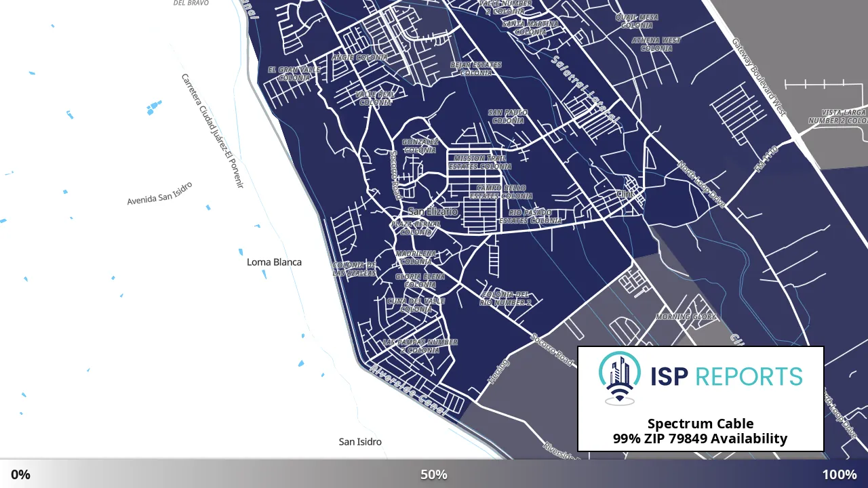Click the Loma Blanca place label
This screenshot has width=868, height=488.
click(274, 262)
